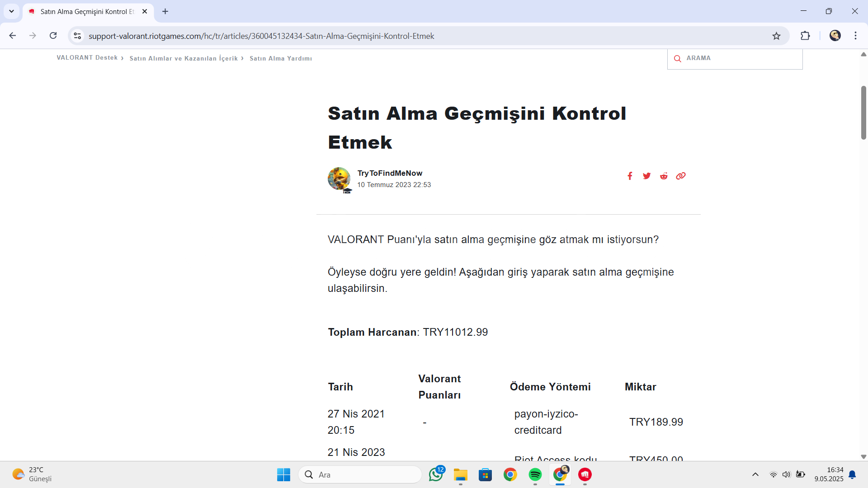Click amount TRY189.99

(656, 422)
